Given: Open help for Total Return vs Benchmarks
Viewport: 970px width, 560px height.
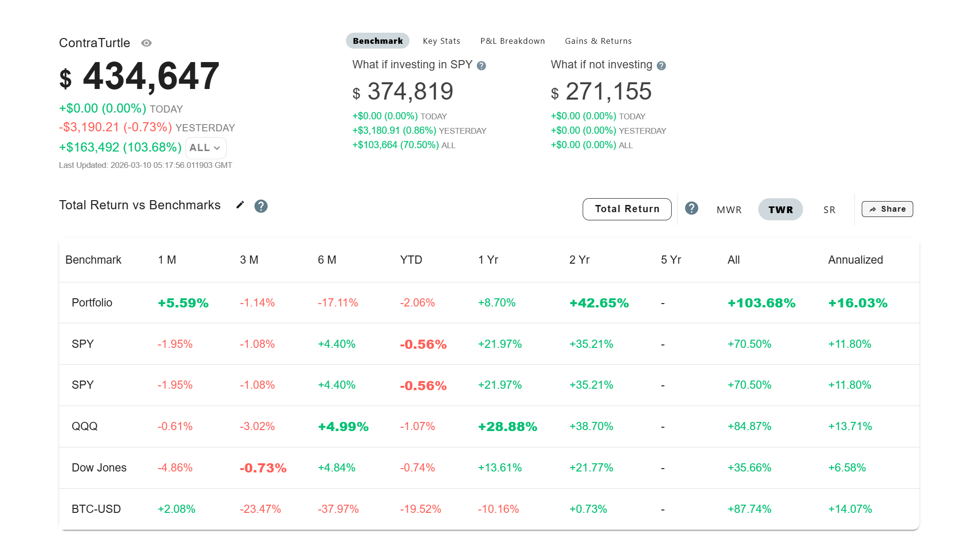Looking at the screenshot, I should pos(261,206).
